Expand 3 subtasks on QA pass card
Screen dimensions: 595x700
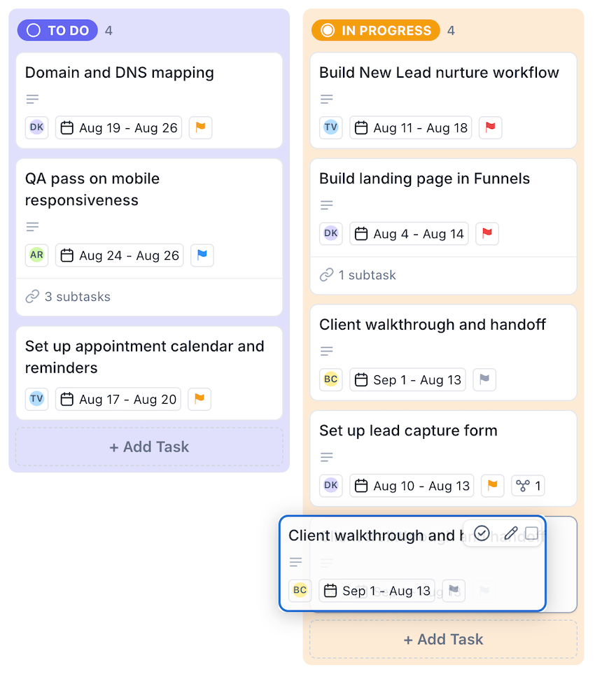click(x=68, y=297)
